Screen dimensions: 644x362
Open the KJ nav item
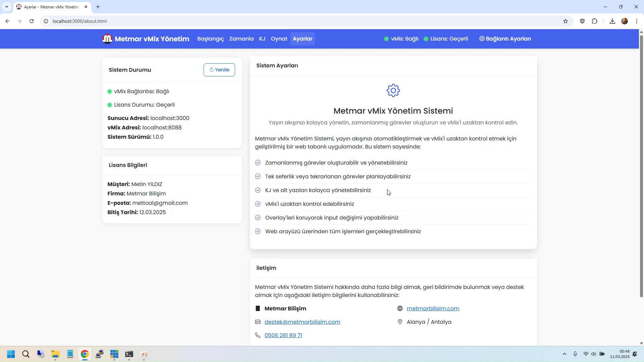tap(262, 39)
